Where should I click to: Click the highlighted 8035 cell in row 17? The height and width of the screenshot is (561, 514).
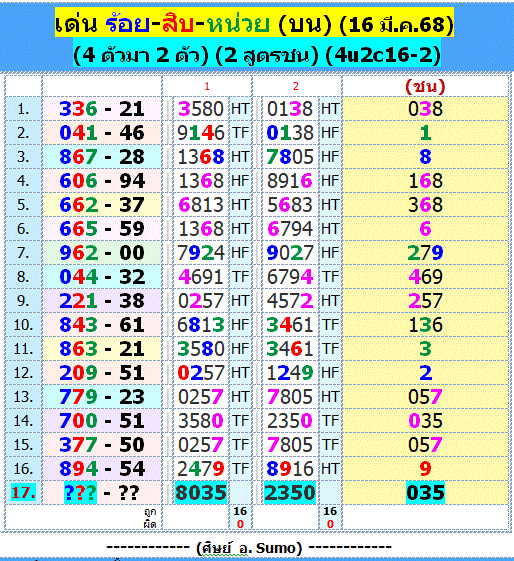[x=201, y=493]
